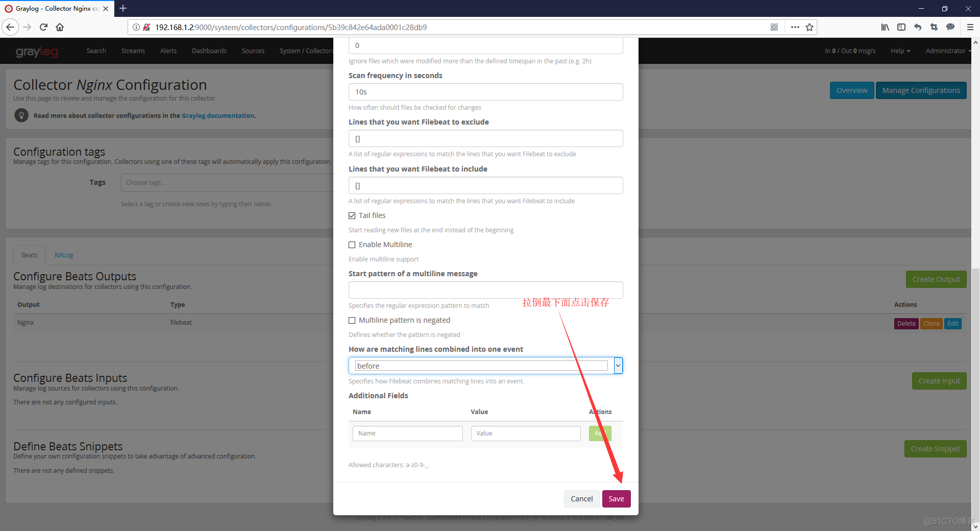Go back with browser back arrow
Screen dimensions: 980x531
pos(10,27)
